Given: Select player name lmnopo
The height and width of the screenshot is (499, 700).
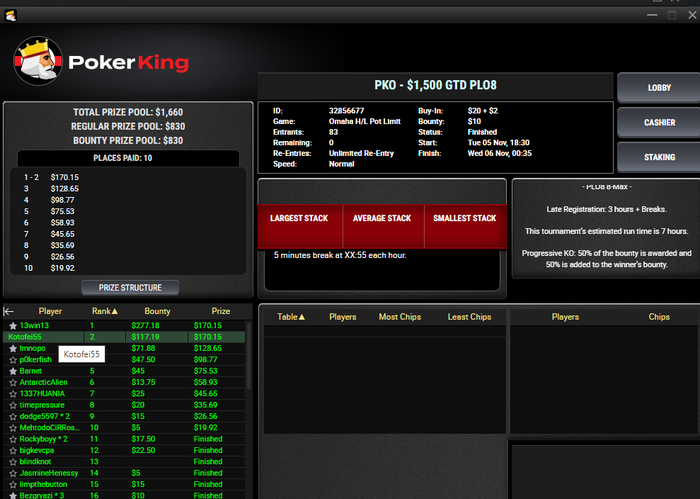Looking at the screenshot, I should click(x=33, y=349).
